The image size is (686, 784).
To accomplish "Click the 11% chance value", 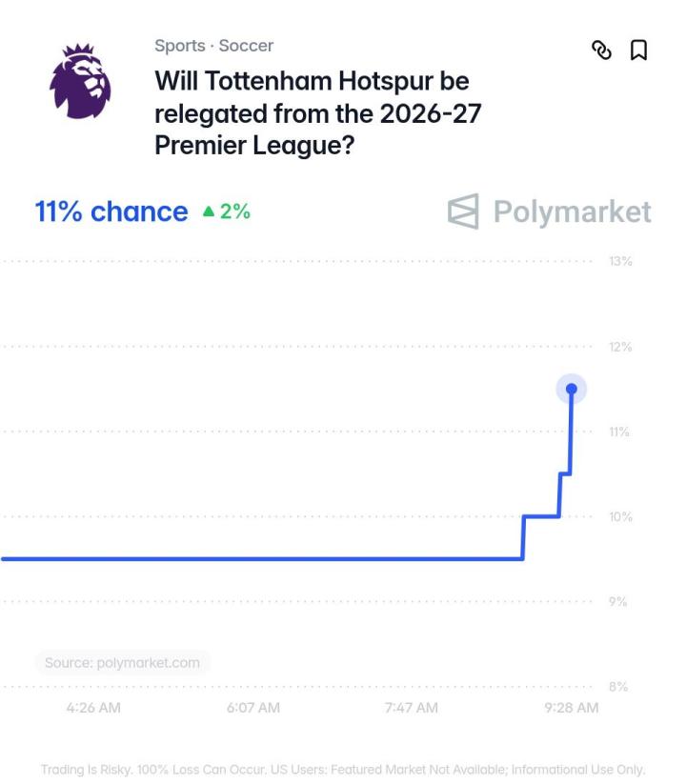I will coord(111,211).
